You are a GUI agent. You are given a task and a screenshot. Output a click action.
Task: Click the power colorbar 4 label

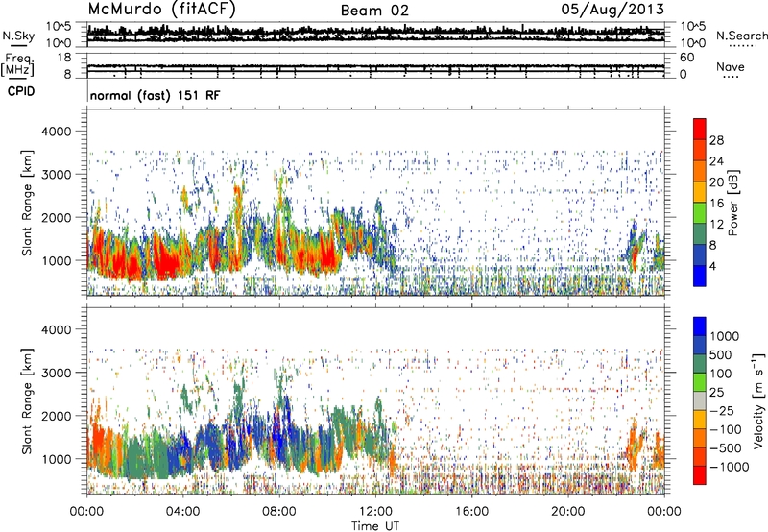713,267
